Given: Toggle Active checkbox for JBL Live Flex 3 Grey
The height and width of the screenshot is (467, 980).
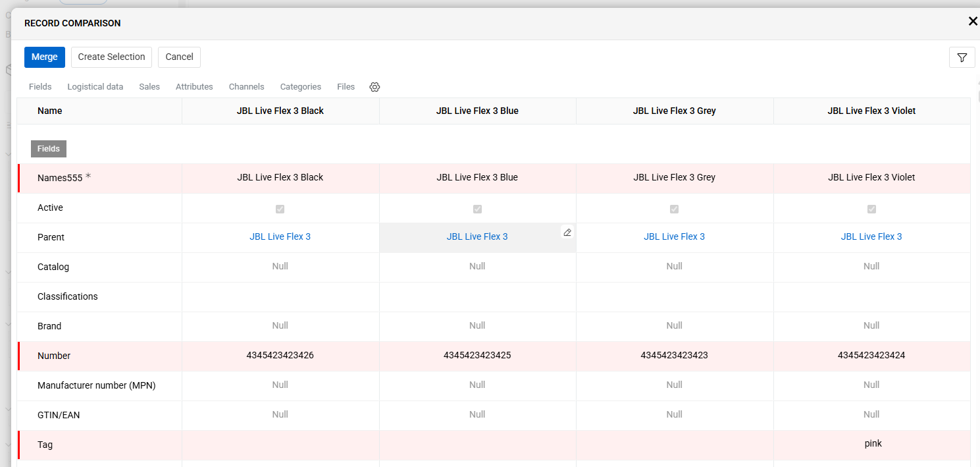Looking at the screenshot, I should (674, 209).
